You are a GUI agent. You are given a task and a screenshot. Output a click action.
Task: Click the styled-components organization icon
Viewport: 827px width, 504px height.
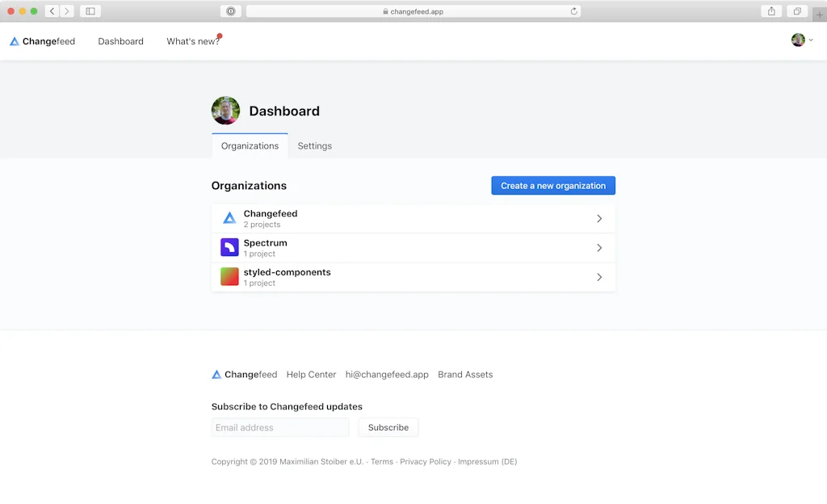coord(229,276)
